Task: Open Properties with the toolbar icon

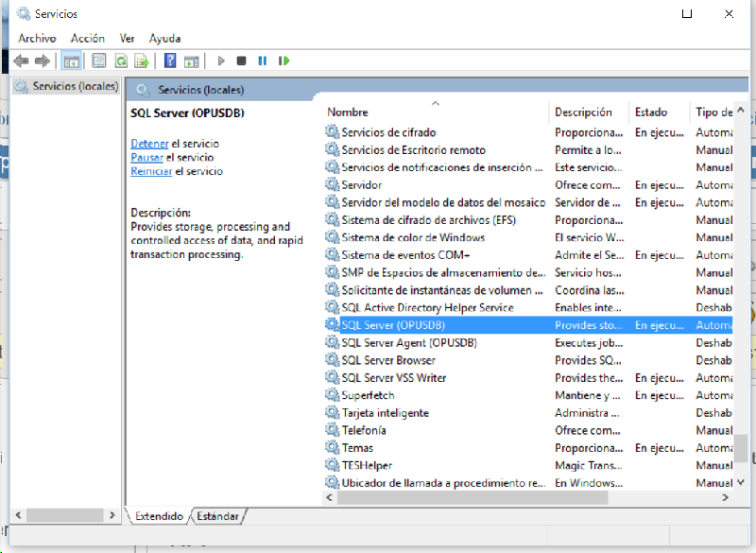Action: click(x=98, y=60)
